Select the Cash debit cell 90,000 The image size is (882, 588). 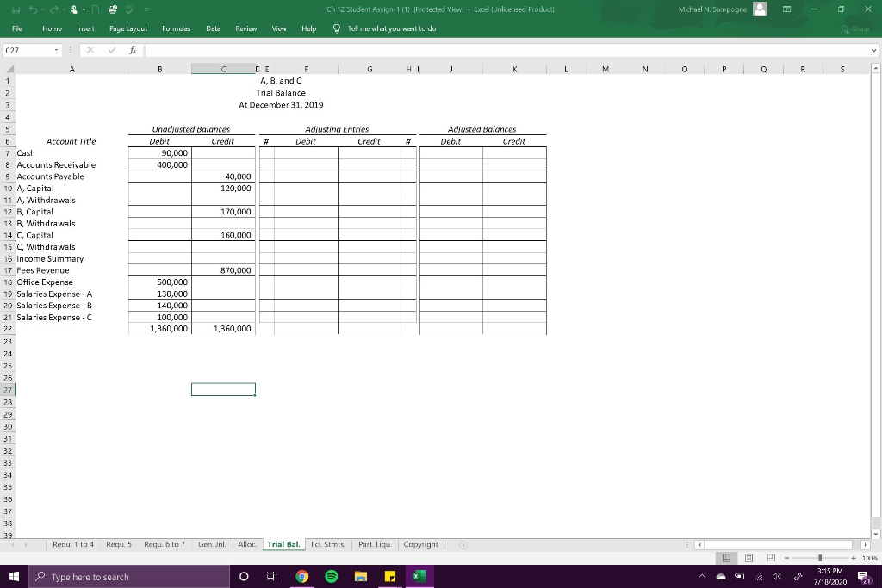[x=159, y=153]
